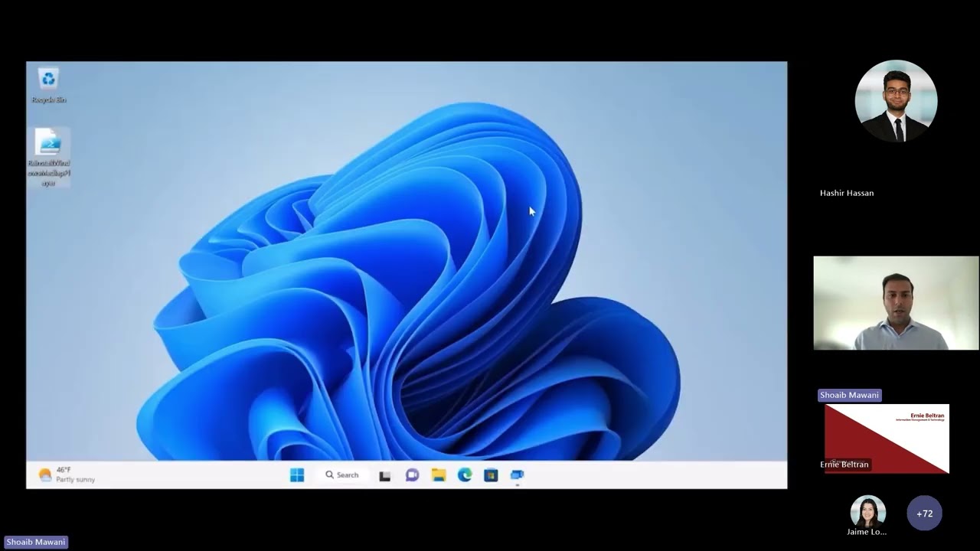
Task: Click the taskbar Search box
Action: click(x=341, y=475)
